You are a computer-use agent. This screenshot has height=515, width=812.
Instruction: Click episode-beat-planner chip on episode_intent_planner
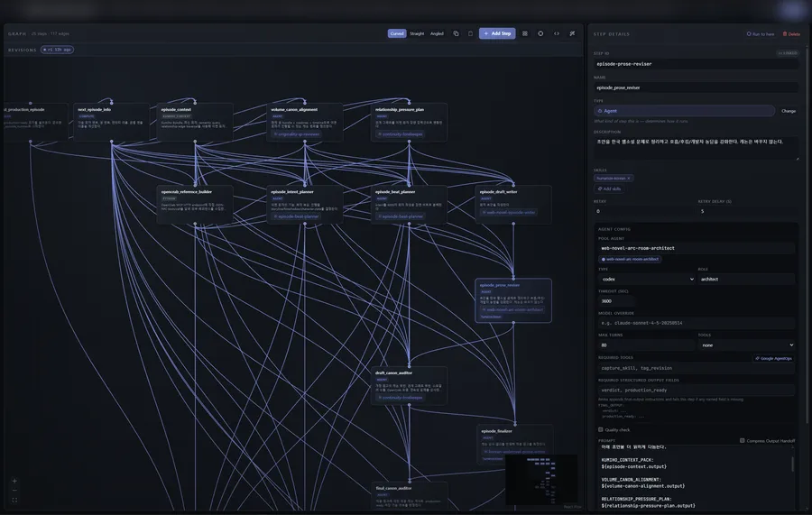(297, 216)
